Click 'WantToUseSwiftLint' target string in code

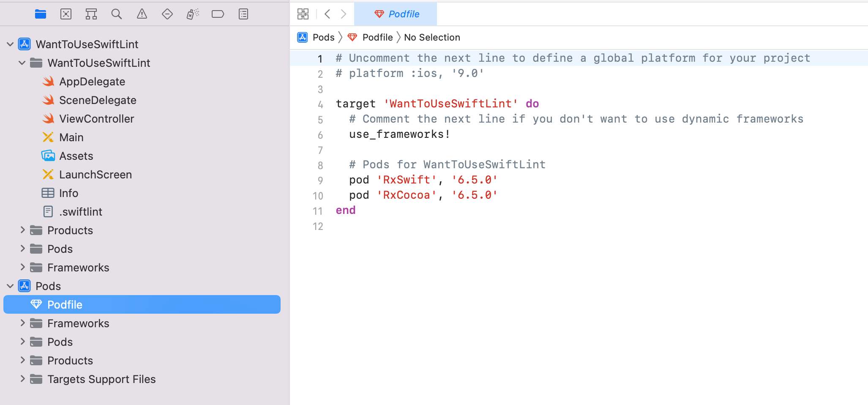[x=450, y=104]
